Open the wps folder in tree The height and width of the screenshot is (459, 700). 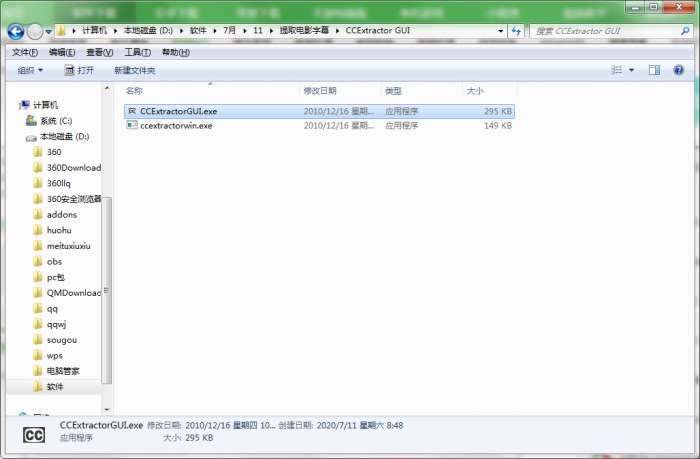point(54,355)
